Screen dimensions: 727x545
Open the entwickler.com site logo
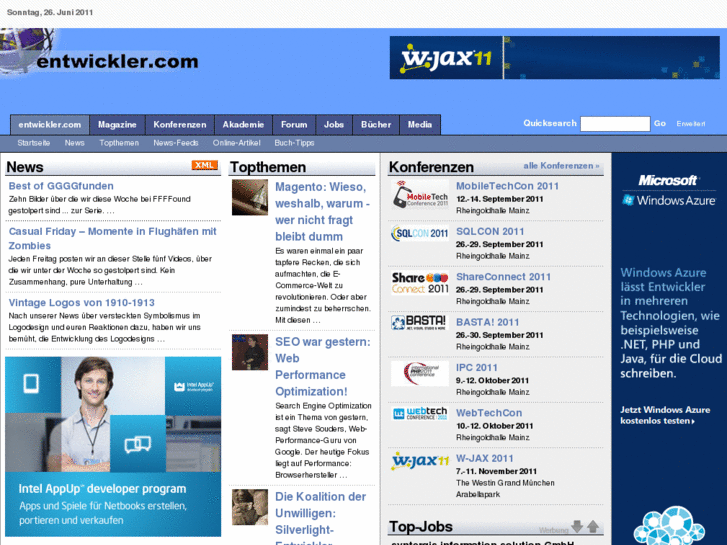(100, 53)
